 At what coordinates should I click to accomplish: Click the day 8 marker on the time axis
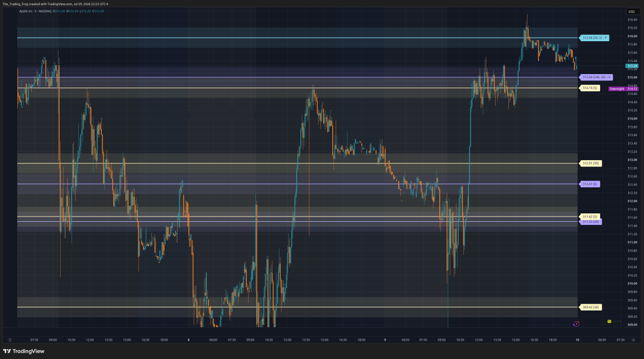pos(189,339)
